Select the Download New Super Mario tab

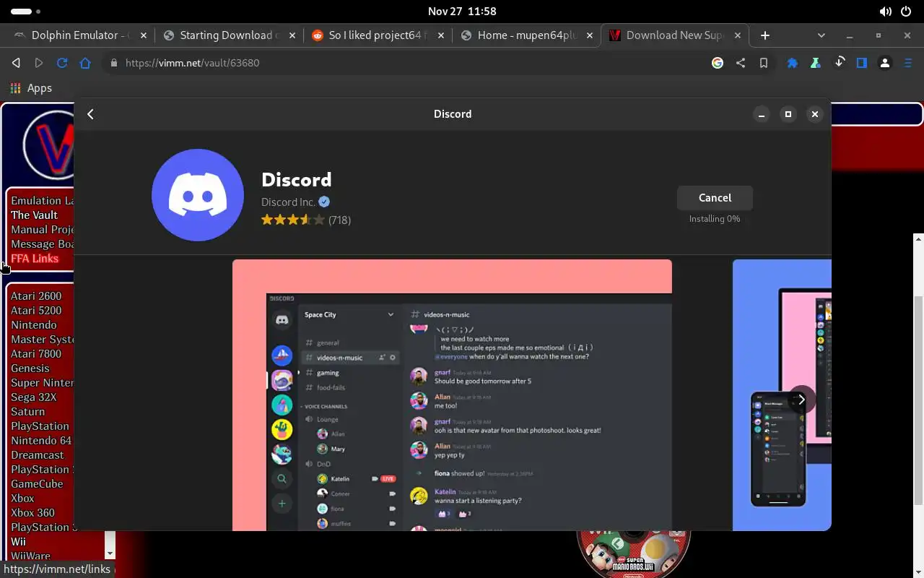(675, 35)
